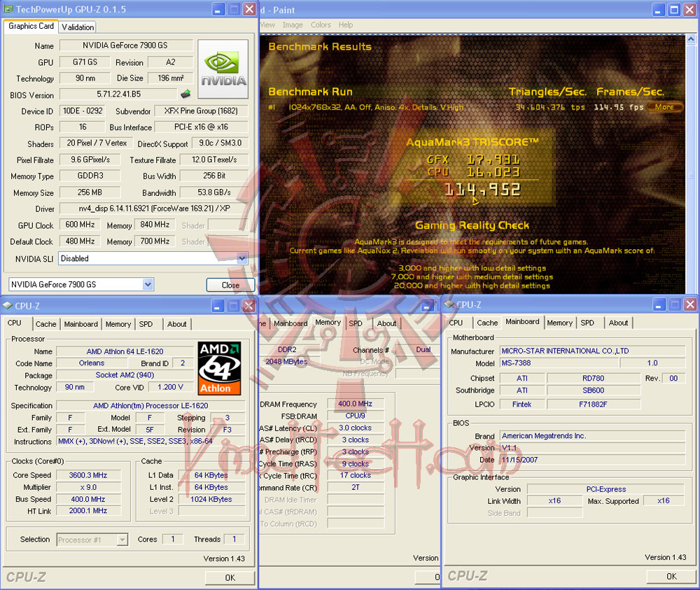Click the GPU name field NVIDIA GeForce 7900 GS

point(126,45)
